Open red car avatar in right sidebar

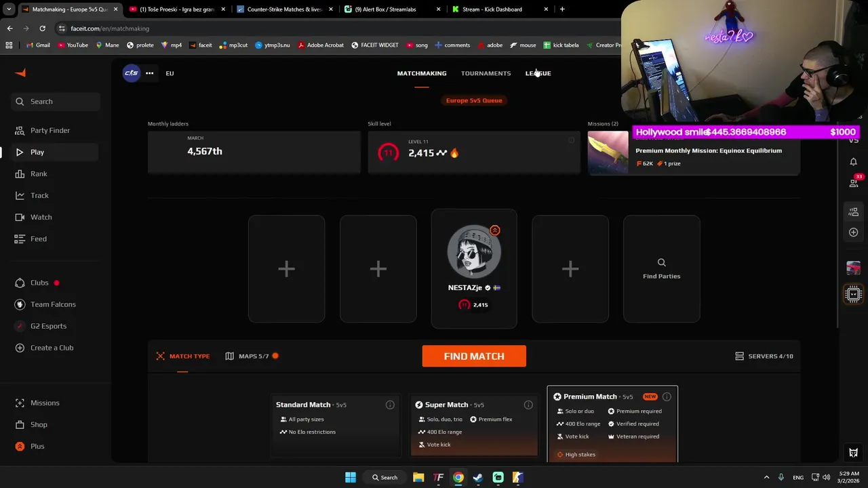854,268
